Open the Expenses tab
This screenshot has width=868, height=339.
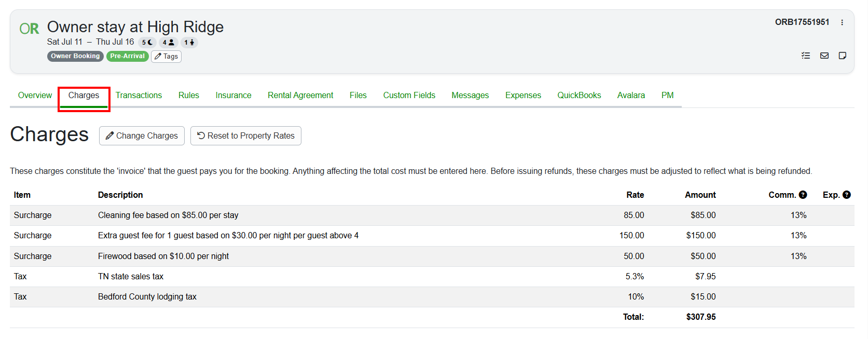click(x=523, y=96)
